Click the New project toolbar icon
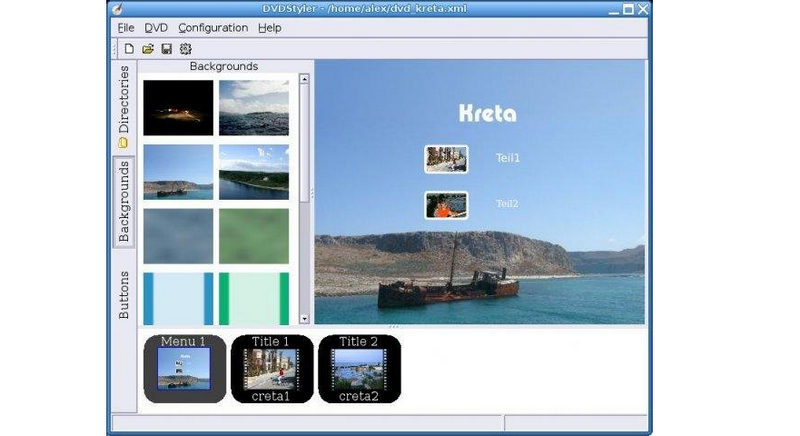 click(129, 49)
